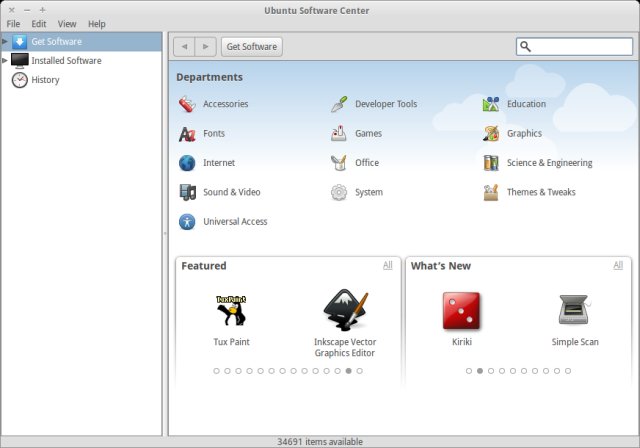This screenshot has width=640, height=448.
Task: Select the second Featured page dot
Action: click(227, 371)
